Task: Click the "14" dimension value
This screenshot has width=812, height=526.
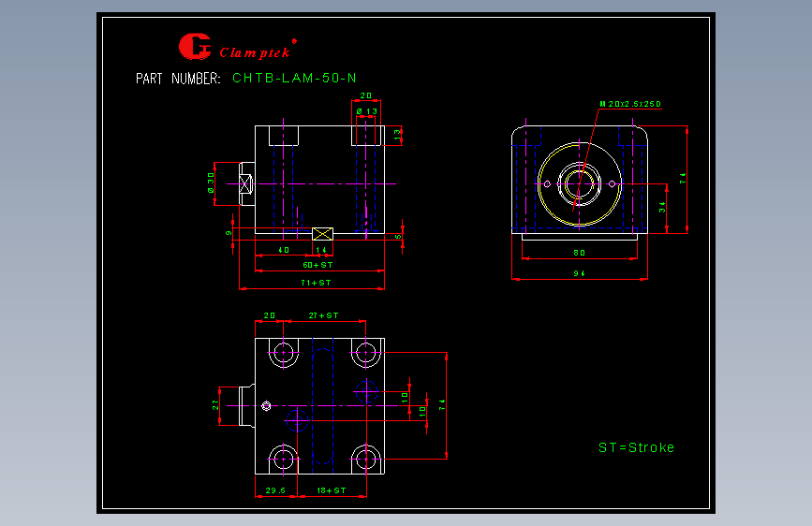Action: tap(321, 250)
